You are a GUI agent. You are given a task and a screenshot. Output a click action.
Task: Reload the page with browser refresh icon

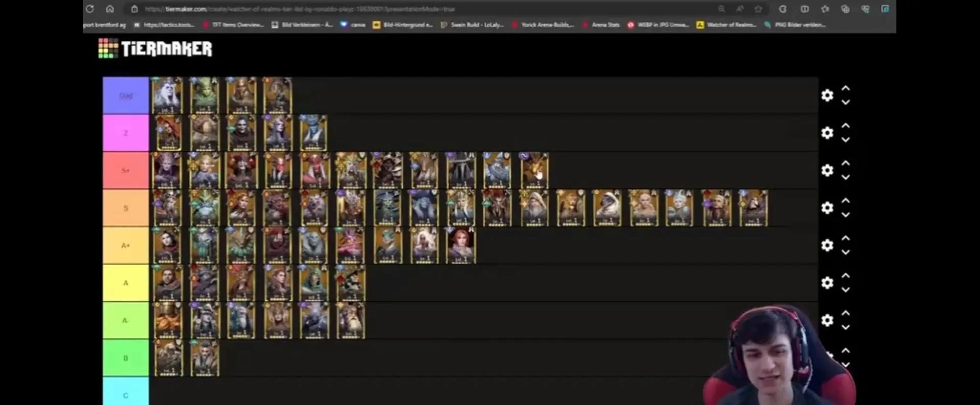(x=90, y=9)
